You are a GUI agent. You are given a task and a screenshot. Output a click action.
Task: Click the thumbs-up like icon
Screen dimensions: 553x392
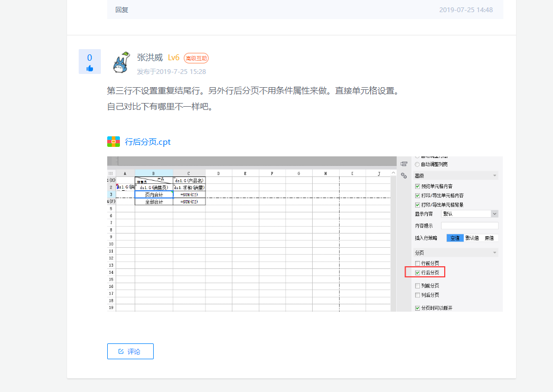click(90, 68)
